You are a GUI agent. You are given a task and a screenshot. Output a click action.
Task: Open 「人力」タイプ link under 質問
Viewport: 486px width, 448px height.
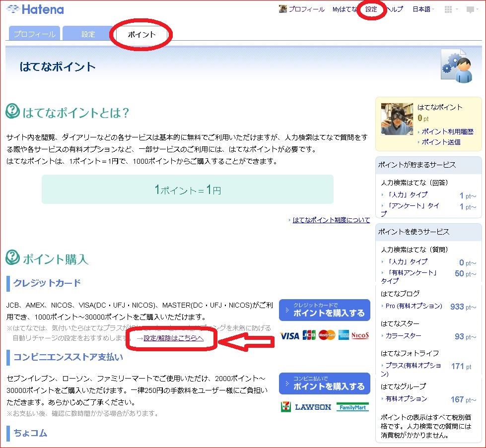[x=407, y=261]
